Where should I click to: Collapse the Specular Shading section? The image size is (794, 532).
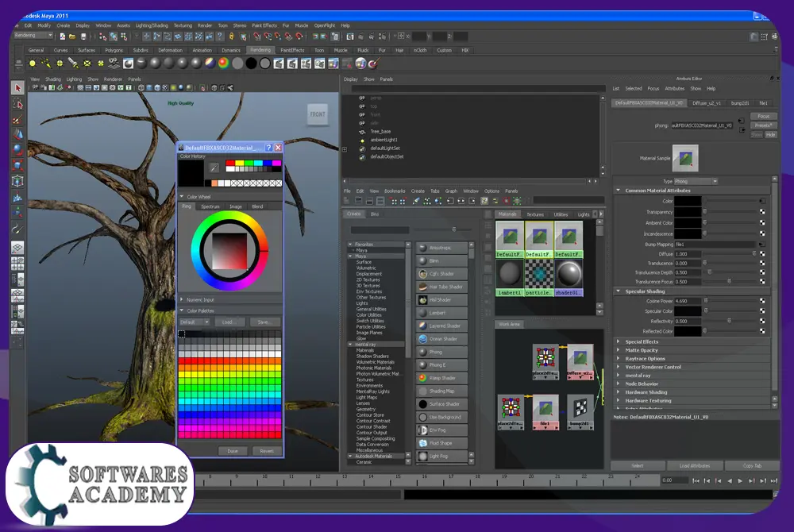coord(619,291)
